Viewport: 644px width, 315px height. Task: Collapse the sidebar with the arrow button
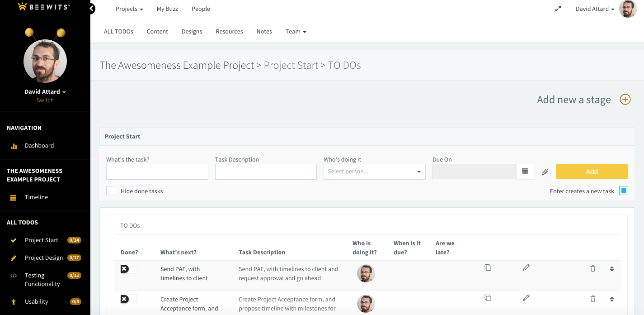[x=92, y=8]
